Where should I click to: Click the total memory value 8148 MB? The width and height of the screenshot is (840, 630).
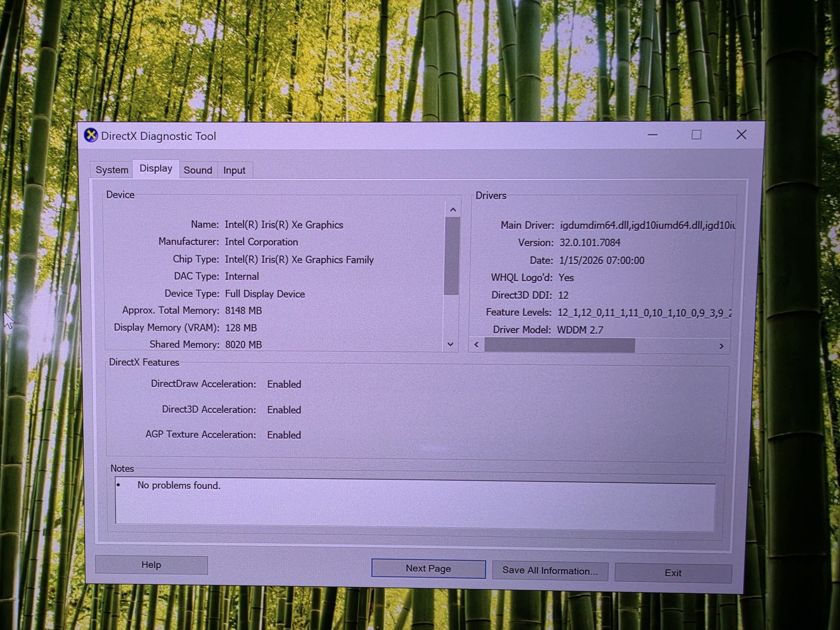[x=243, y=311]
